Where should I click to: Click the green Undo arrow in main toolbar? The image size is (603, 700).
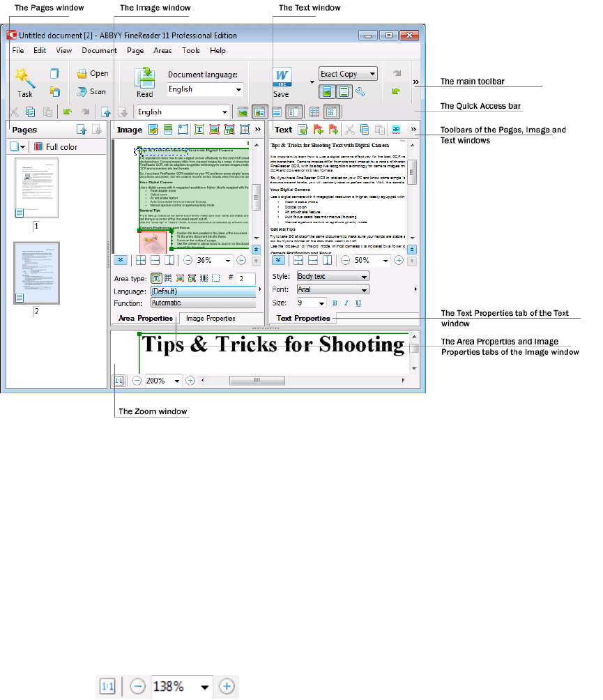click(397, 91)
